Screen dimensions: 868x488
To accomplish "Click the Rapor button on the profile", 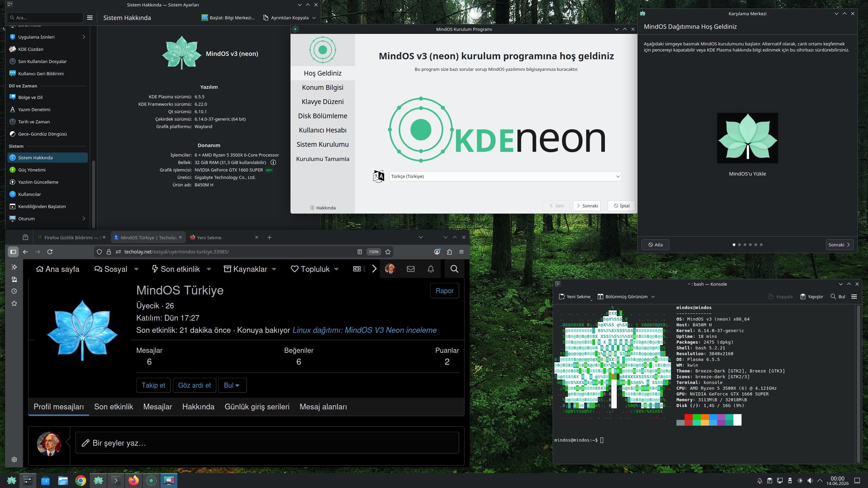I will [x=445, y=291].
